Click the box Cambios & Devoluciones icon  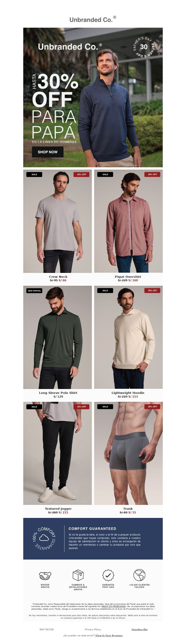(78, 575)
